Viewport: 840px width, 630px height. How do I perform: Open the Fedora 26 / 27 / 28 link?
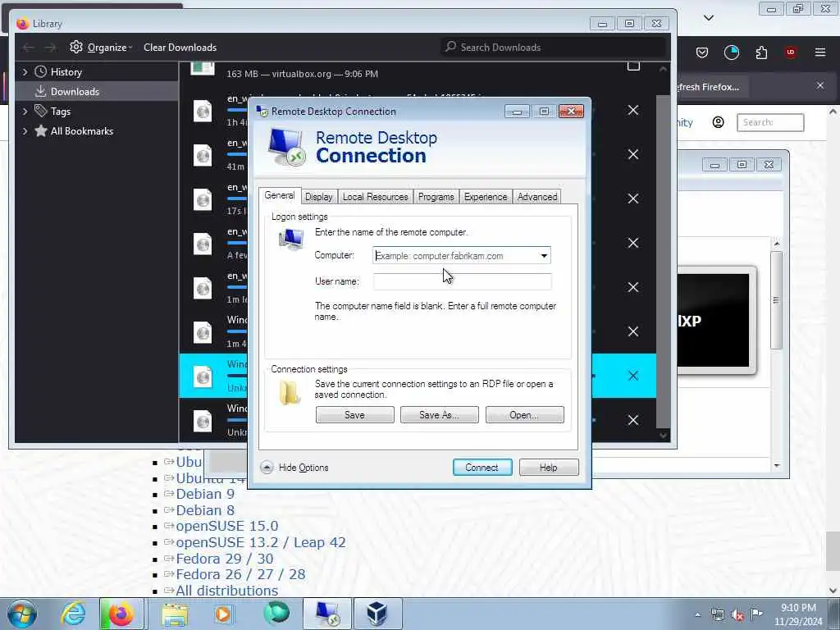[x=240, y=574]
